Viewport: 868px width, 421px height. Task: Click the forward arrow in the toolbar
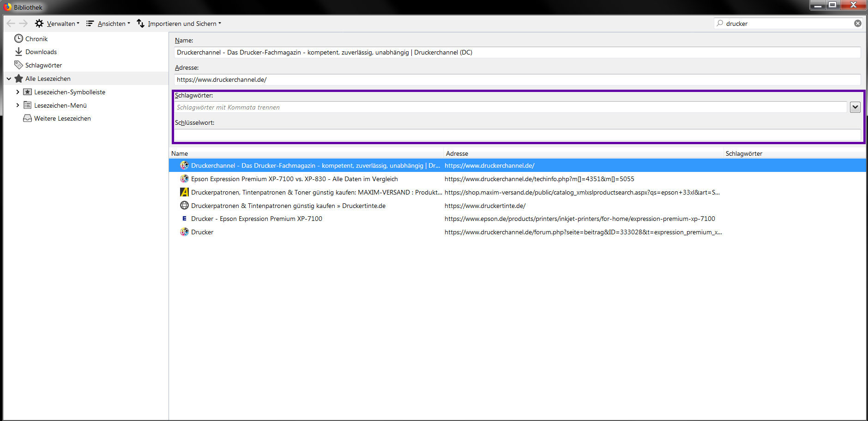24,24
